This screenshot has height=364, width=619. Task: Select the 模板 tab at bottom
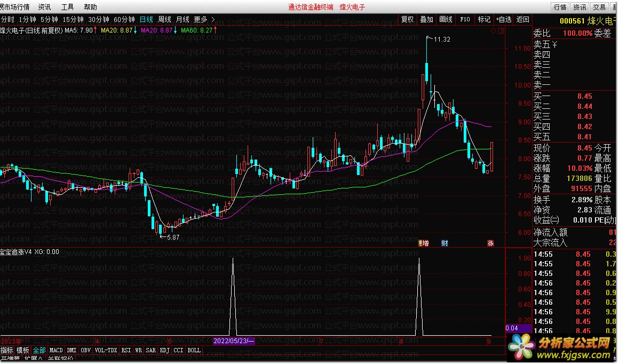point(23,350)
